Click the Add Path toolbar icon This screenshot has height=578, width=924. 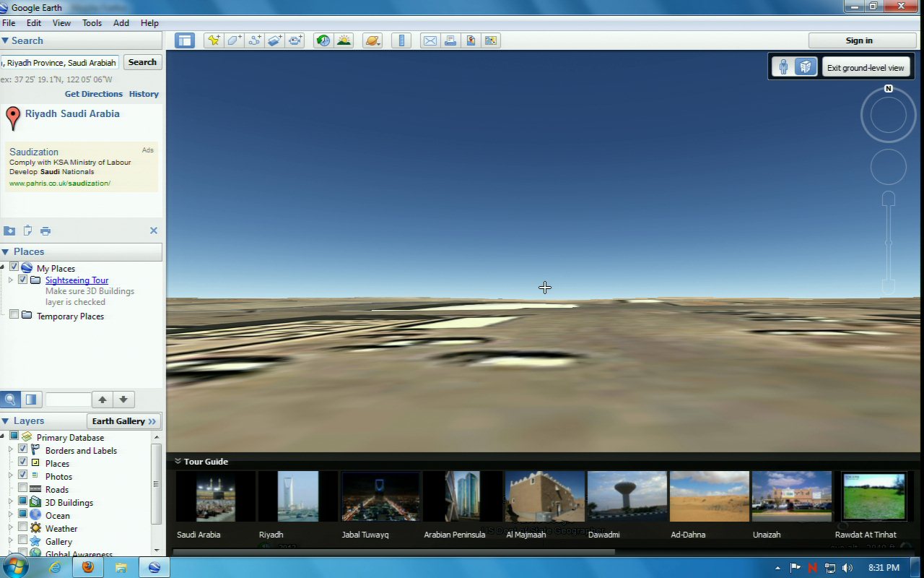254,40
